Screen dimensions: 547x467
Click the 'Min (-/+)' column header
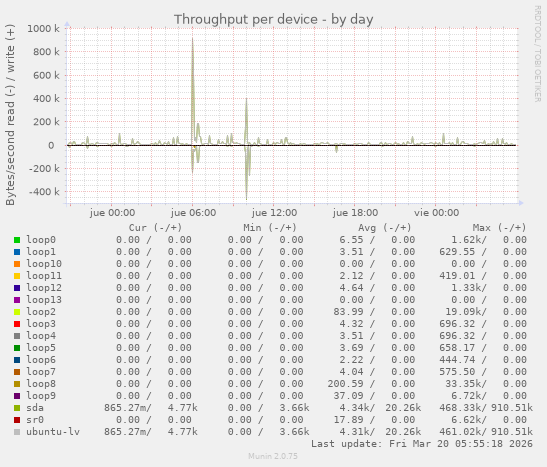(270, 228)
